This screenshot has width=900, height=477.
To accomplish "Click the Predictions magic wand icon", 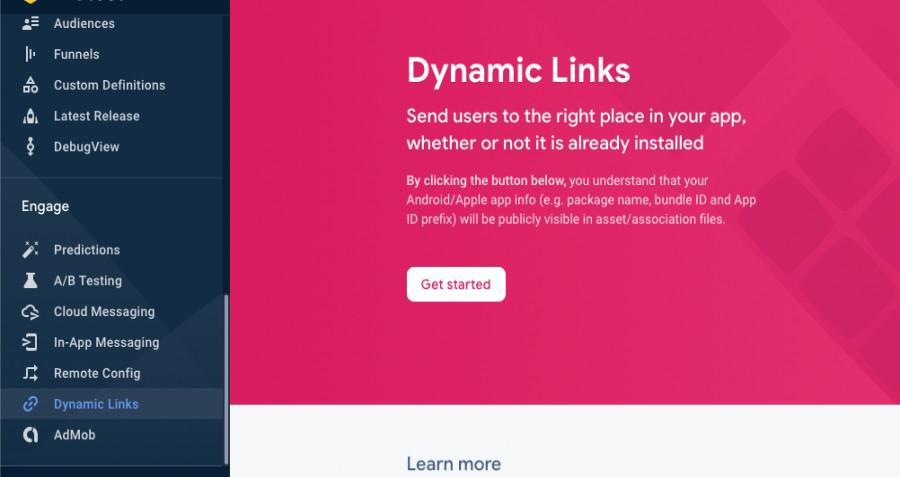I will click(x=30, y=250).
